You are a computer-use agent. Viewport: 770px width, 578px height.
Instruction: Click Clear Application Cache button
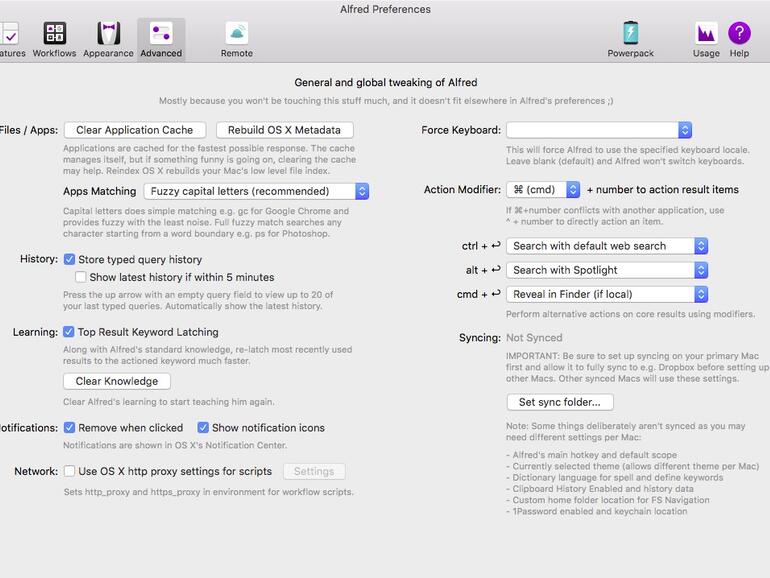click(x=135, y=130)
